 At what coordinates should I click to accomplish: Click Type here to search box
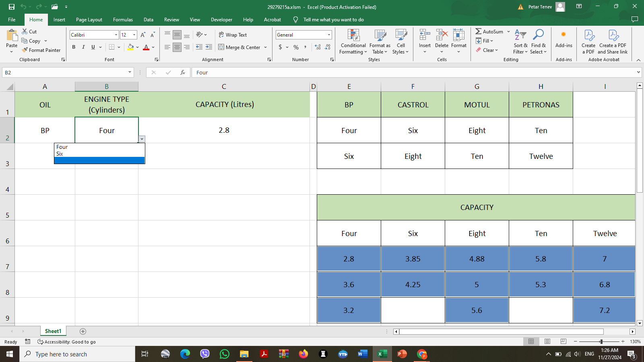click(77, 354)
